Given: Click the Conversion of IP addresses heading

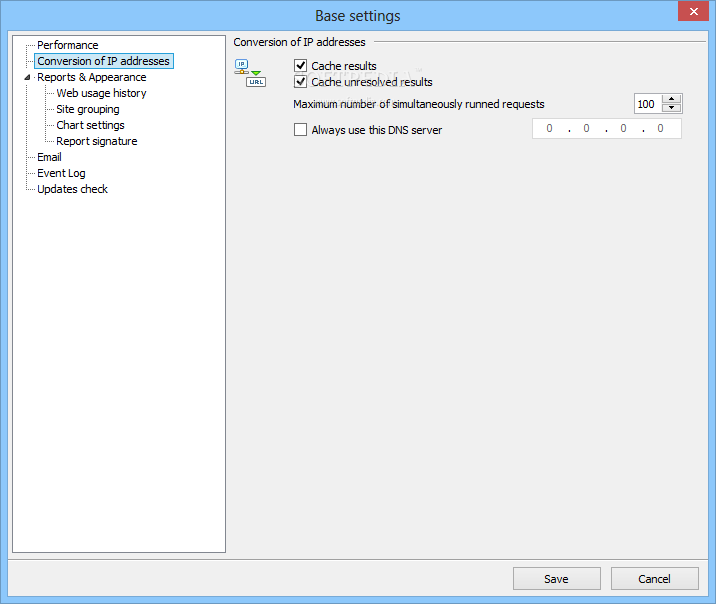Looking at the screenshot, I should (x=300, y=42).
